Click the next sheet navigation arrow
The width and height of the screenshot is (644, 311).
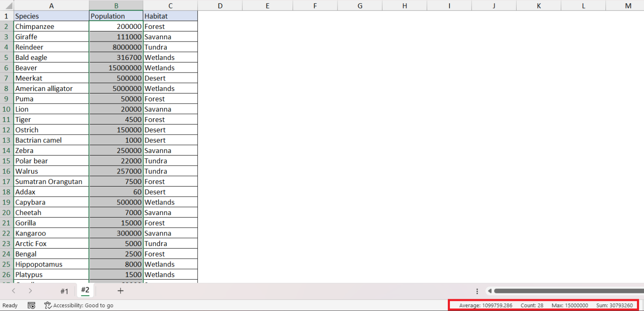(x=30, y=290)
